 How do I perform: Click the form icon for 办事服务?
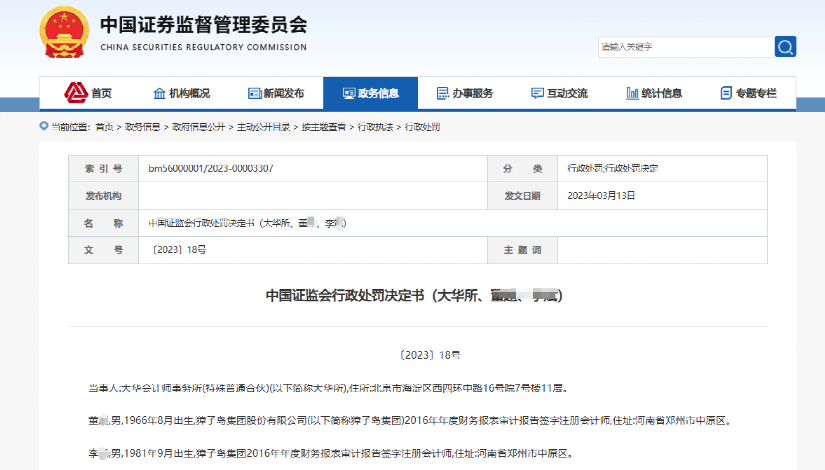tap(443, 93)
